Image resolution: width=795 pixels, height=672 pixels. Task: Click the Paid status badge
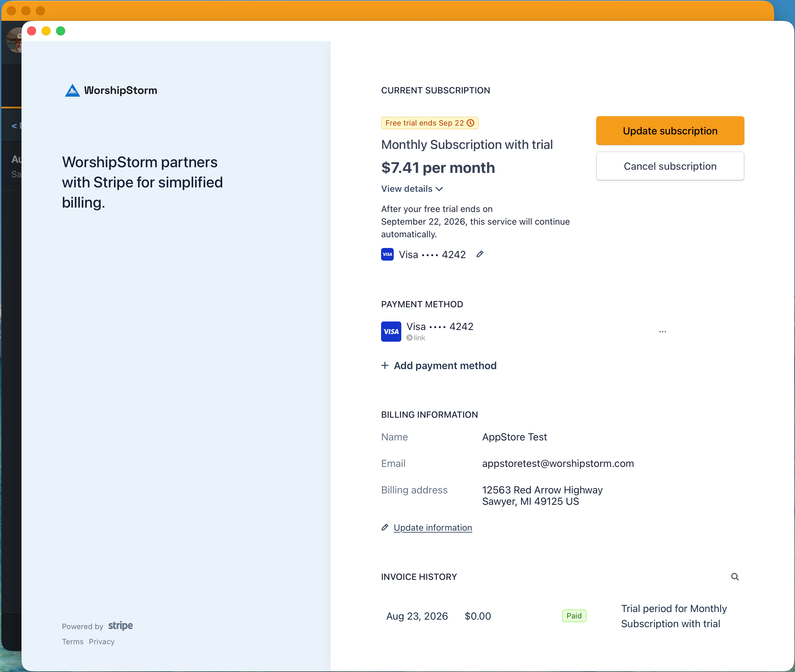click(x=574, y=616)
